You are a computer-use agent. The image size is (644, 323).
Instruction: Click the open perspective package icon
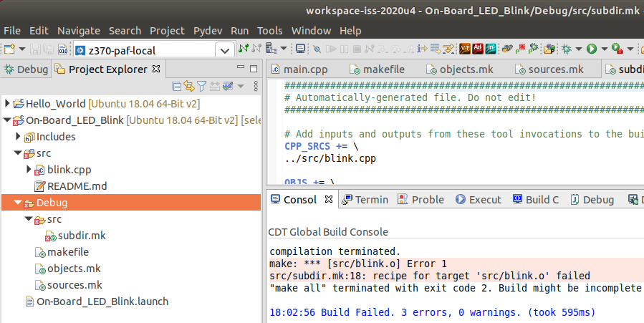(x=549, y=49)
